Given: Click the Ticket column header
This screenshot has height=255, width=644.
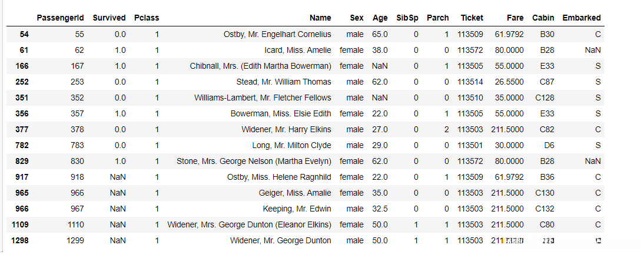Looking at the screenshot, I should [472, 18].
